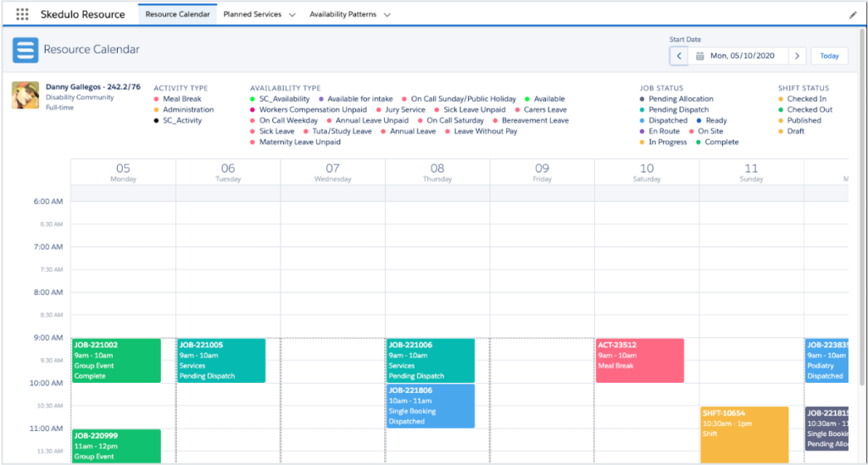The height and width of the screenshot is (465, 868).
Task: Open the app launcher grid icon
Action: 22,14
